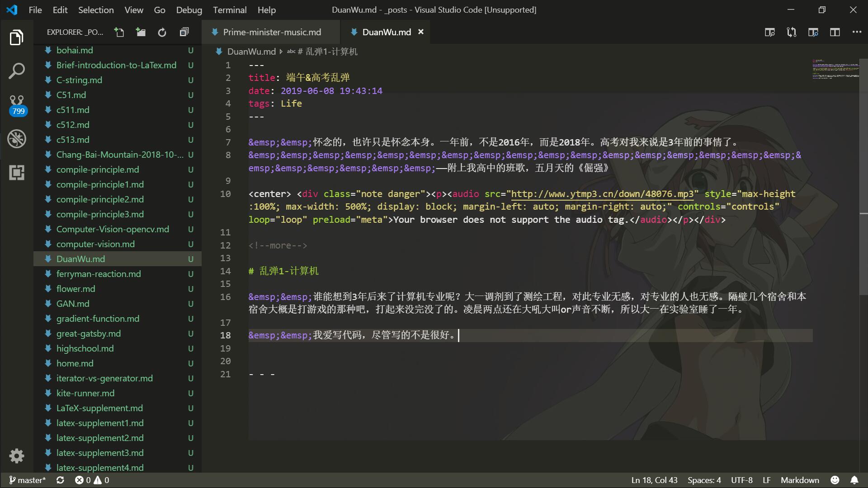Open Manage gear menu at bottom left
Screen dimensions: 868x488
17,455
